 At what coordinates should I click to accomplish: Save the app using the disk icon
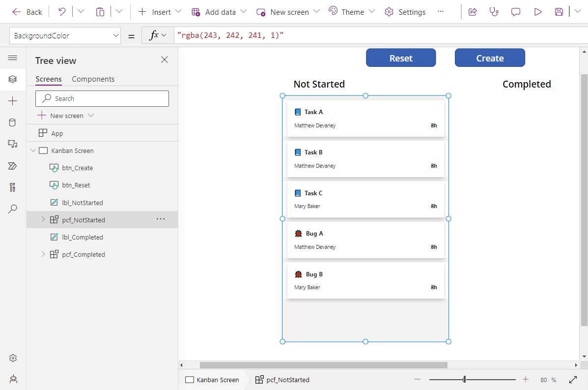tap(559, 11)
